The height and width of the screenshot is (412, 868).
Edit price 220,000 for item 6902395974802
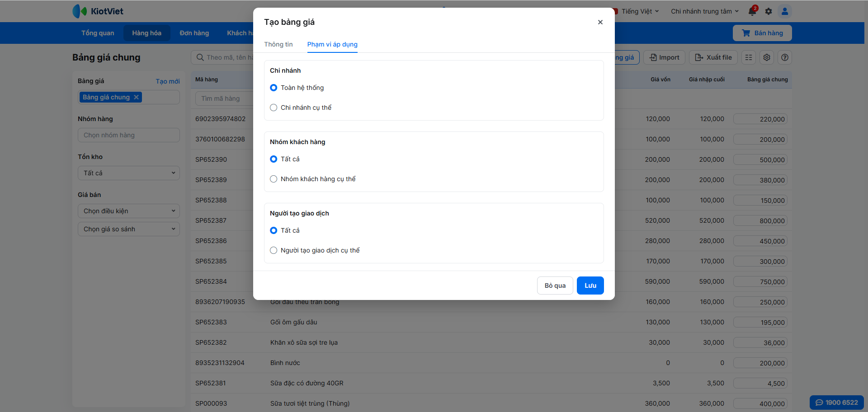[x=760, y=119]
